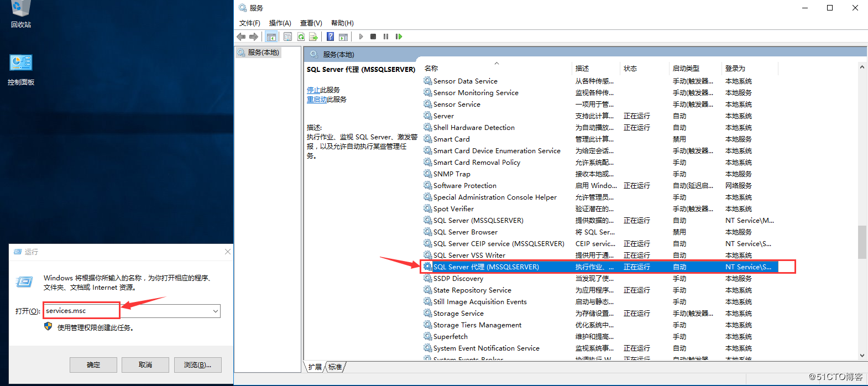
Task: Switch to the 标准 tab
Action: tap(335, 367)
